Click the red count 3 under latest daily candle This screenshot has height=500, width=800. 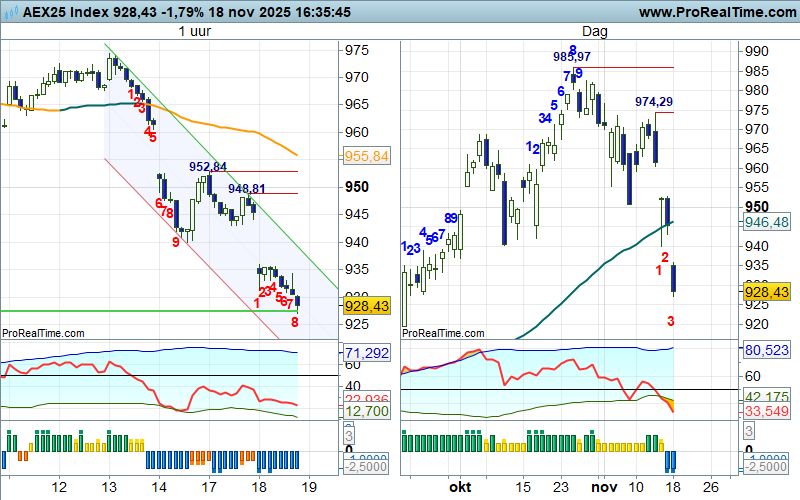(670, 321)
